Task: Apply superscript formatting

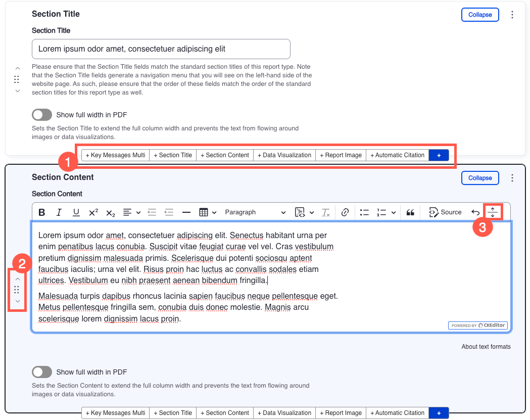Action: [93, 212]
